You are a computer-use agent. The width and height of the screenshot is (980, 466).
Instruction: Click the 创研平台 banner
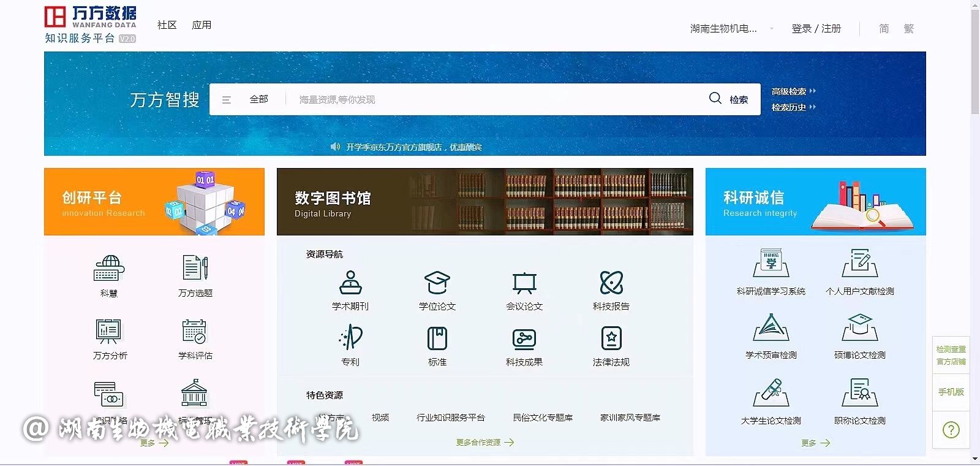154,202
